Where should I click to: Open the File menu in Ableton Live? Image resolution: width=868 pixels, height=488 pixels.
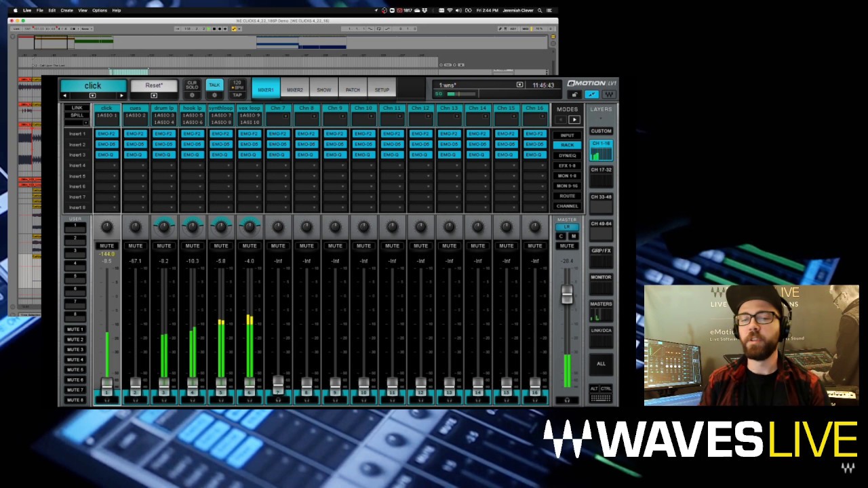click(x=40, y=10)
